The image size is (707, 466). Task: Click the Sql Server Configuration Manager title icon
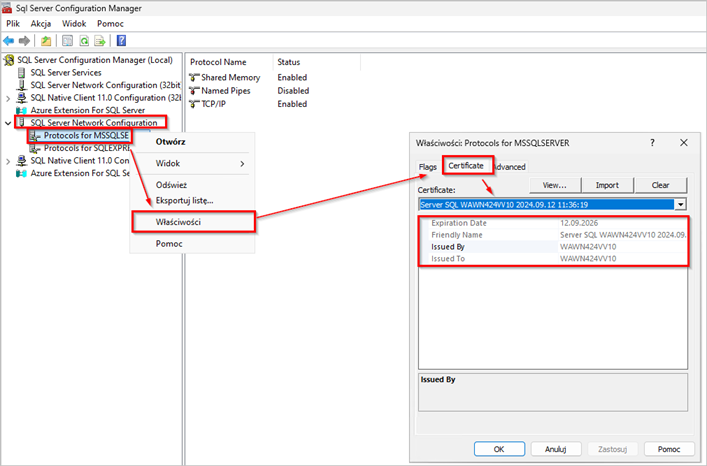[7, 8]
